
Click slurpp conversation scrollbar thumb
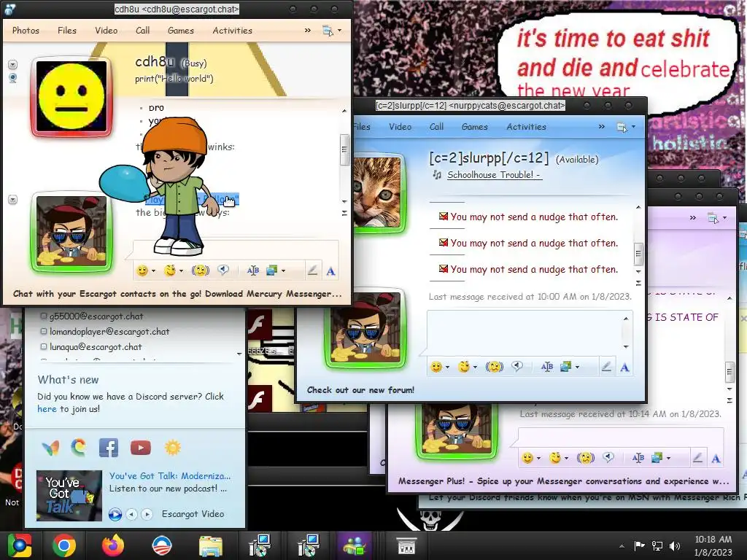pyautogui.click(x=638, y=253)
